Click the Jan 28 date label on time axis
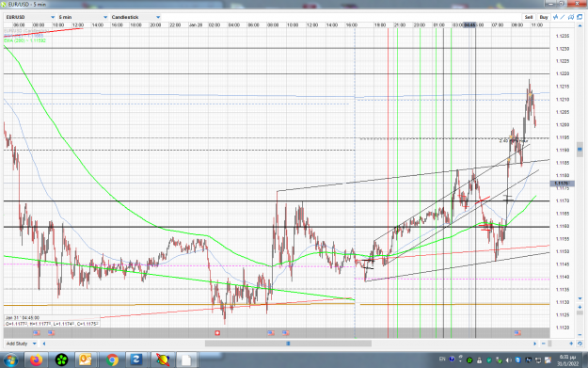The height and width of the screenshot is (368, 588). click(x=196, y=25)
